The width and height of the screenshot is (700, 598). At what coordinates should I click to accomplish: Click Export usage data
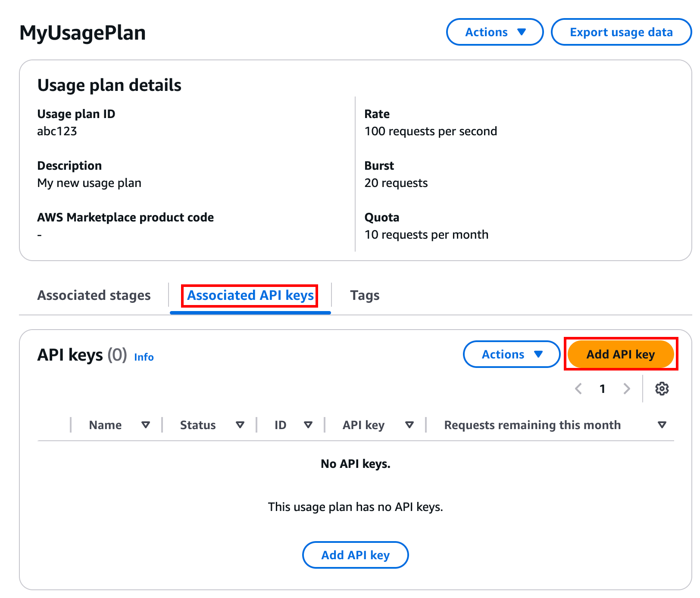point(621,31)
